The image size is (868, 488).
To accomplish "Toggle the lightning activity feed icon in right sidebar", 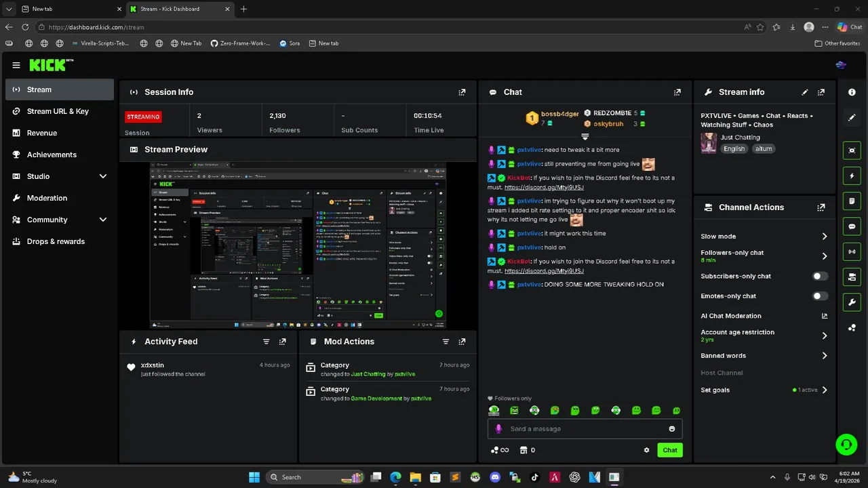I will [x=852, y=176].
